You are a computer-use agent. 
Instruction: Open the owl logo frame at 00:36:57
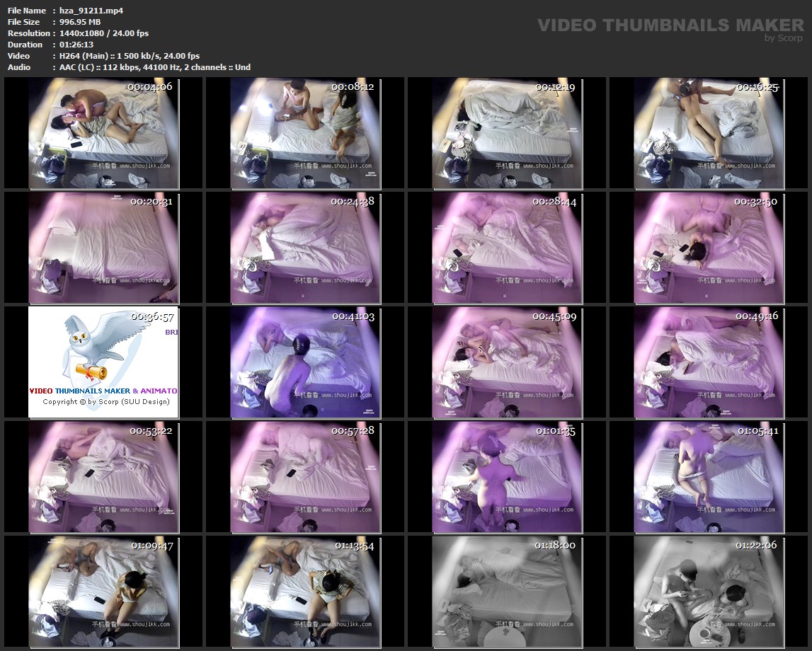[103, 362]
